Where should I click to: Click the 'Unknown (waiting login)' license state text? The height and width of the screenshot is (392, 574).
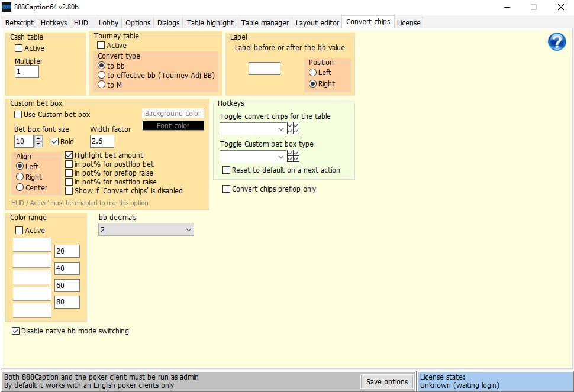[459, 385]
